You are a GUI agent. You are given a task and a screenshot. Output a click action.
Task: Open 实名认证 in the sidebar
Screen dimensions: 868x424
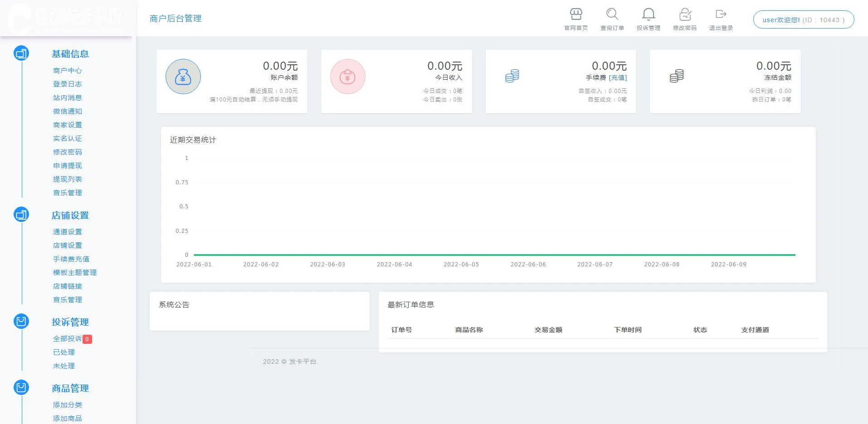point(68,139)
